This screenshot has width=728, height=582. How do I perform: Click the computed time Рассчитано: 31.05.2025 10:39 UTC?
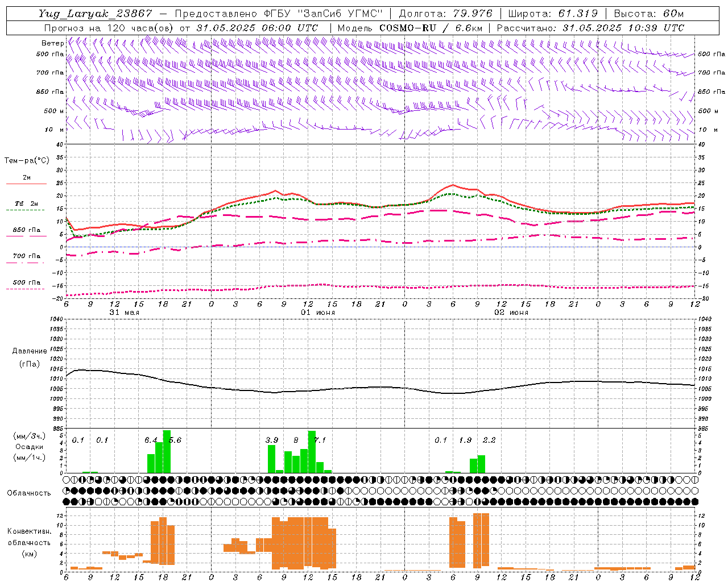pyautogui.click(x=590, y=28)
